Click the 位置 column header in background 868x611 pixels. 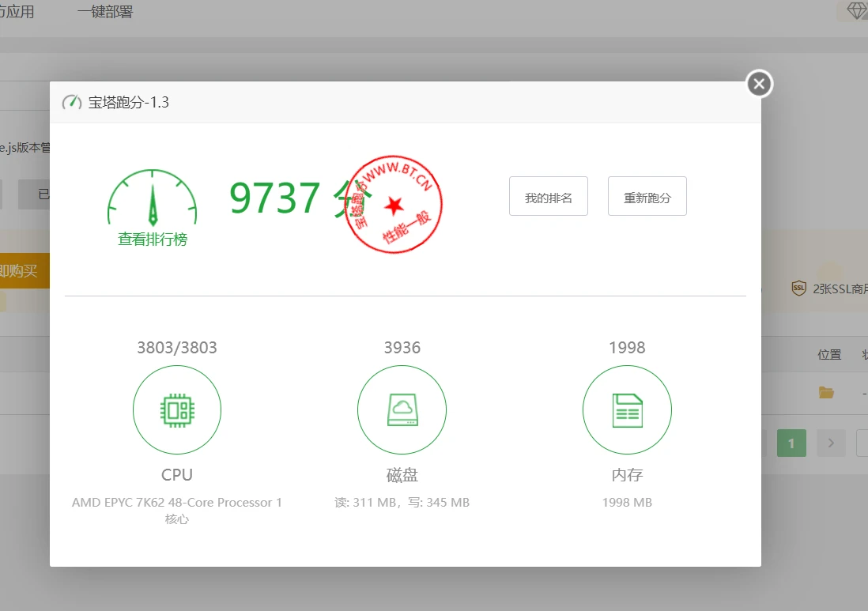(x=829, y=354)
